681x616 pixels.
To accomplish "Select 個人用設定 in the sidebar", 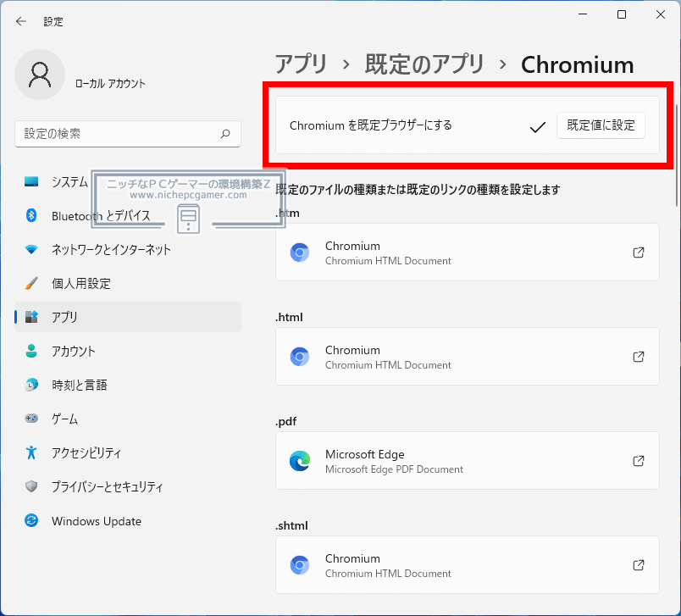I will (128, 283).
